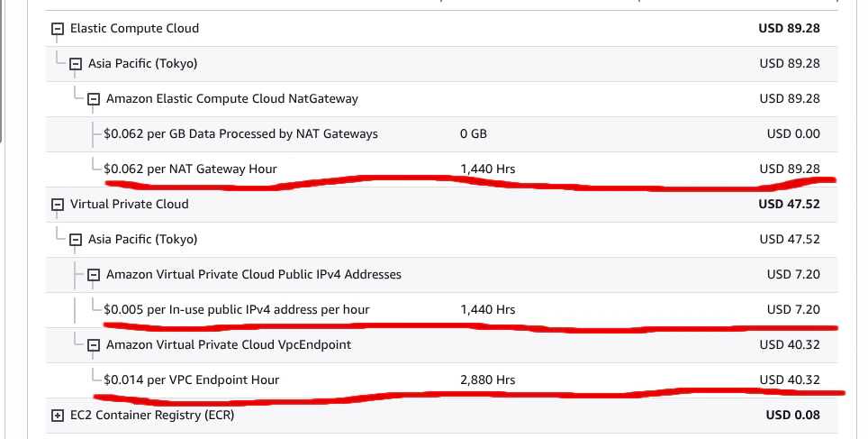Click 'USD 47.52' in the VPC Tokyo row
The image size is (868, 439).
click(790, 240)
